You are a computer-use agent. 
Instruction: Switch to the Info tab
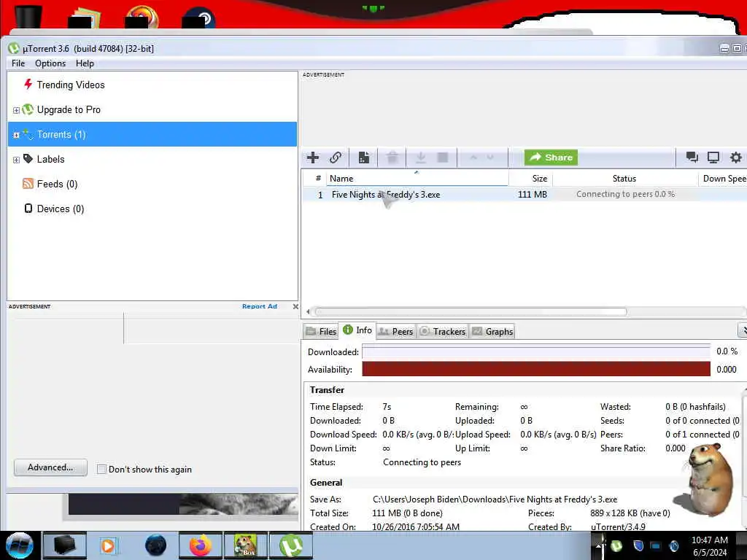pyautogui.click(x=357, y=330)
